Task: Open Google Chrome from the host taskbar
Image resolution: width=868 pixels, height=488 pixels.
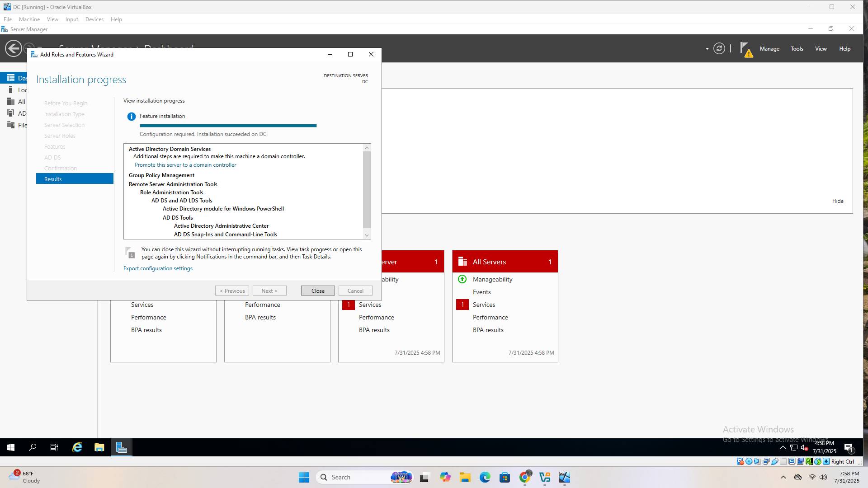Action: pos(525,477)
